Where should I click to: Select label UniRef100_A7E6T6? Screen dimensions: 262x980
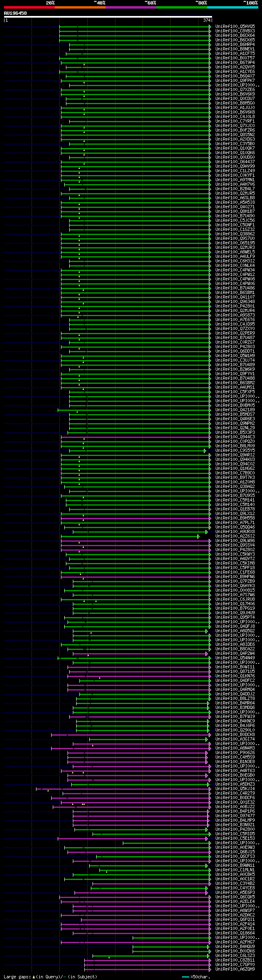[235, 319]
